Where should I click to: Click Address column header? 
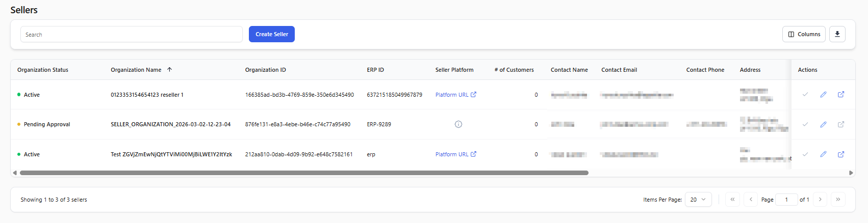coord(750,70)
